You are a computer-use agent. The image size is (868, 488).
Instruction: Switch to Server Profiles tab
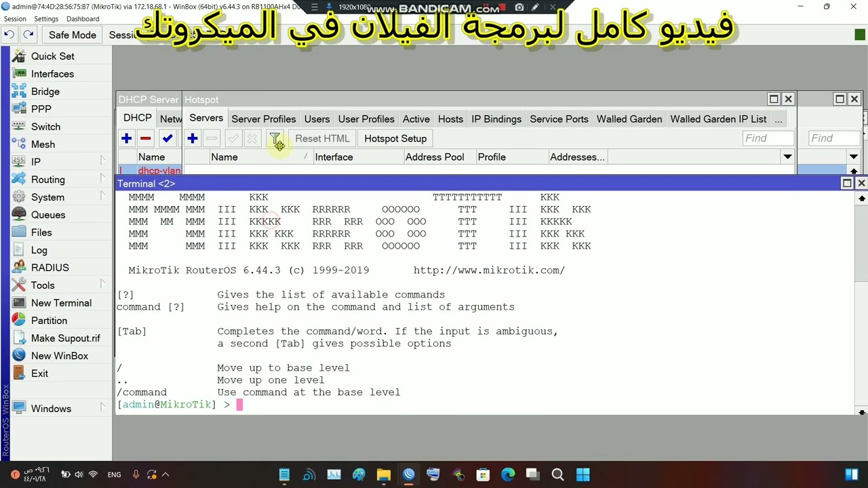[x=264, y=119]
